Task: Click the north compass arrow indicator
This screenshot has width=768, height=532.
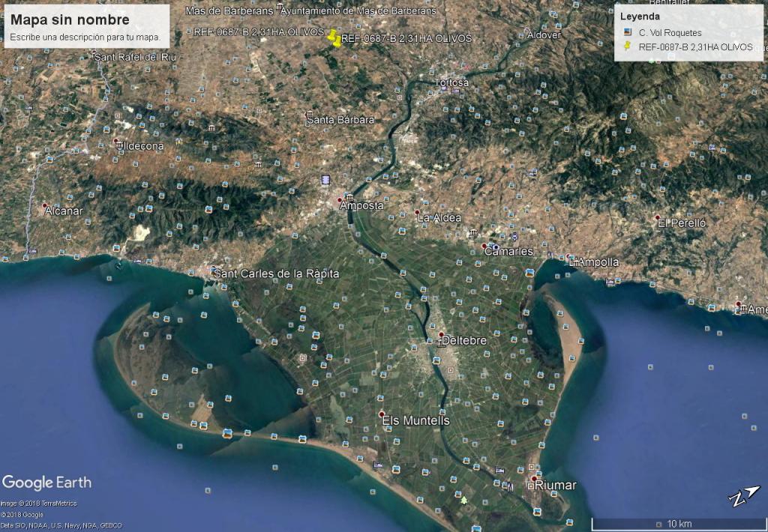Action: [743, 495]
